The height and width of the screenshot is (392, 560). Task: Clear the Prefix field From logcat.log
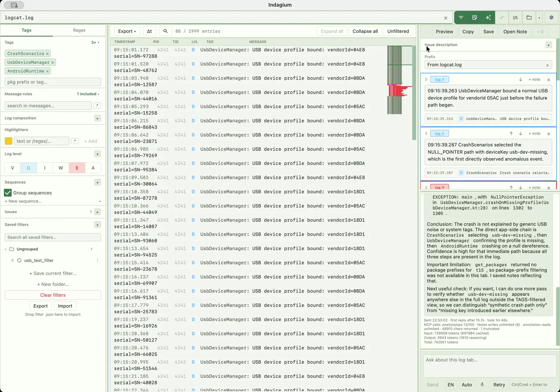547,65
